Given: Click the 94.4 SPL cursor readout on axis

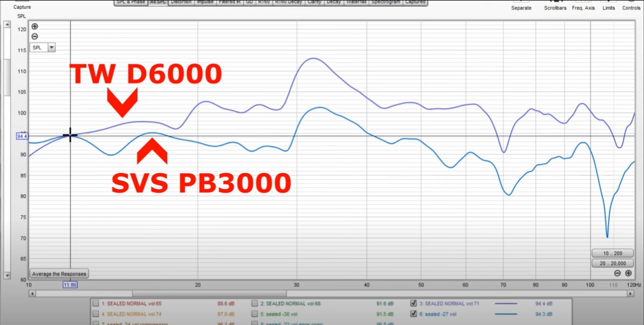Looking at the screenshot, I should (22, 136).
